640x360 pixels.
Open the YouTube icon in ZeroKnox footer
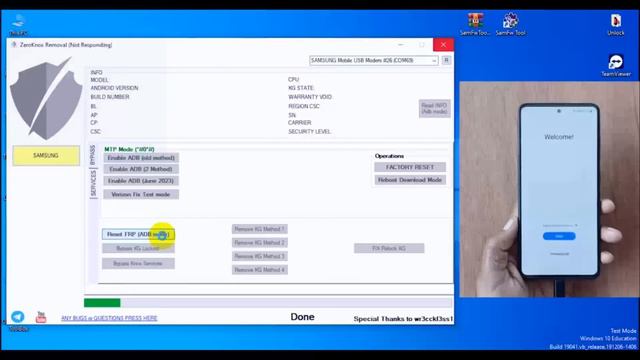click(41, 317)
